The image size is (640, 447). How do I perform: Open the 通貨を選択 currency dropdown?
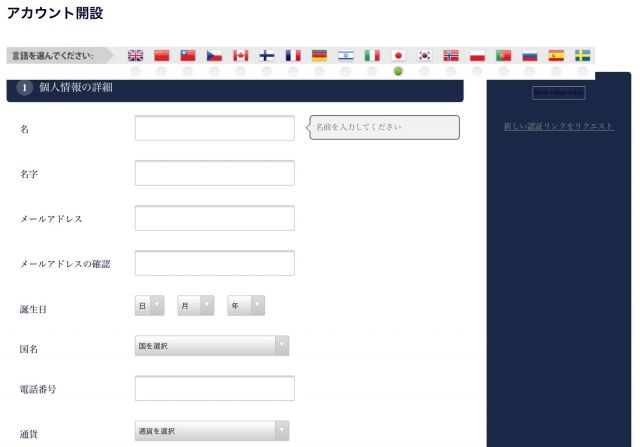(212, 431)
